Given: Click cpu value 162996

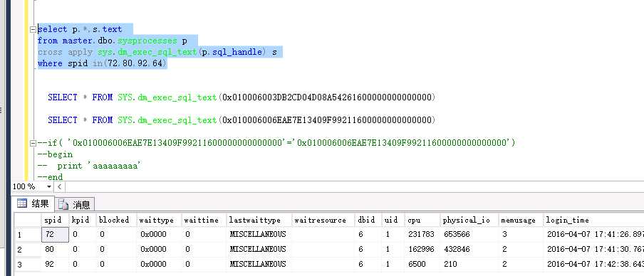Looking at the screenshot, I should pos(422,249).
